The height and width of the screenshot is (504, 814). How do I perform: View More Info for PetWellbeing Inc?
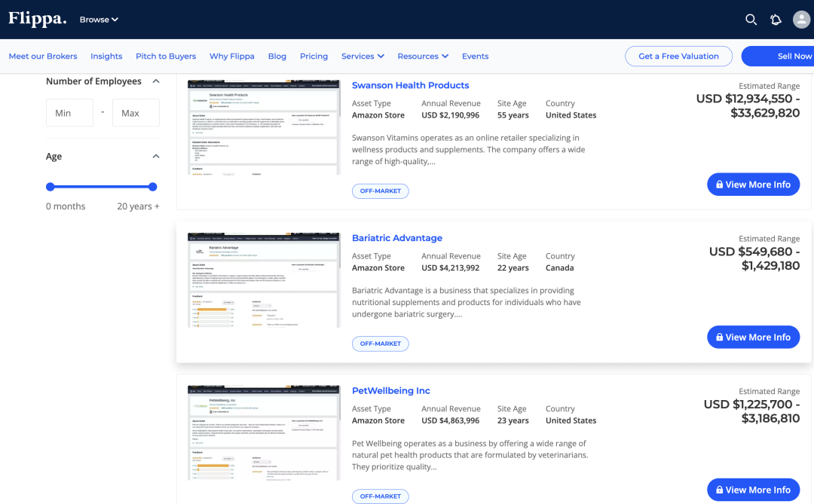(x=753, y=490)
